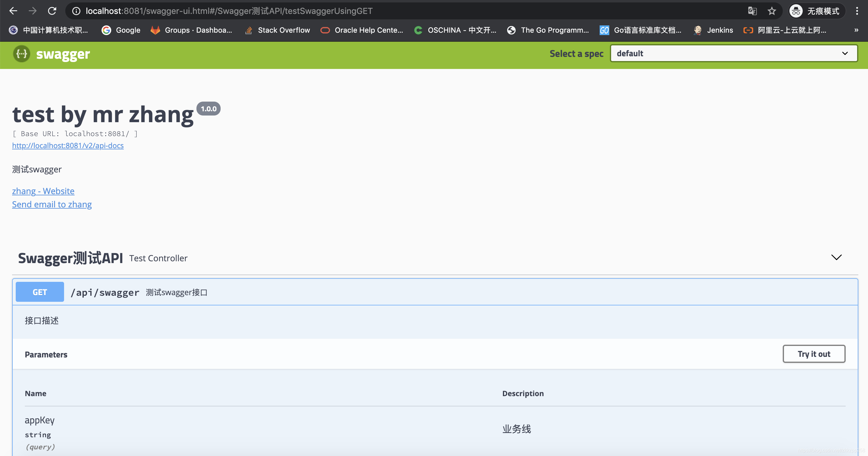Show the hidden bookmarks overflow chevron

856,30
